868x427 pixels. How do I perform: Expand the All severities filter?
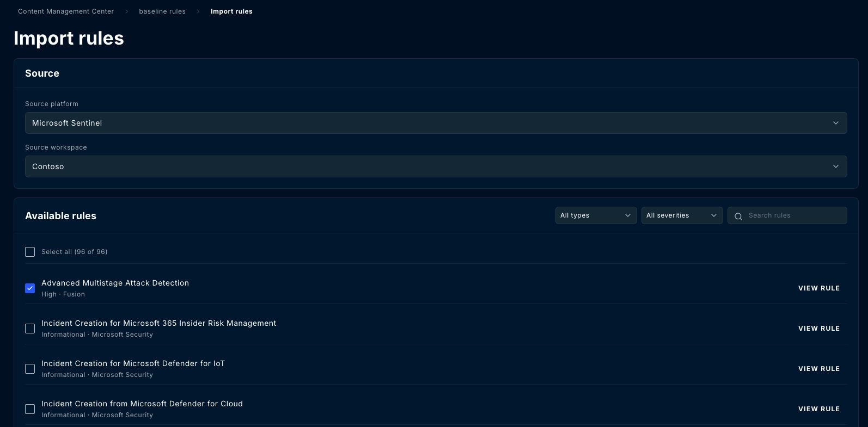(x=682, y=215)
